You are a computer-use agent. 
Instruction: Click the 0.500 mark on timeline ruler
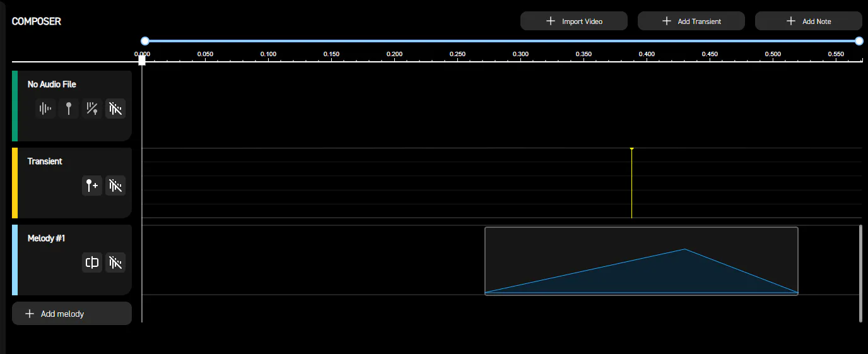[773, 54]
